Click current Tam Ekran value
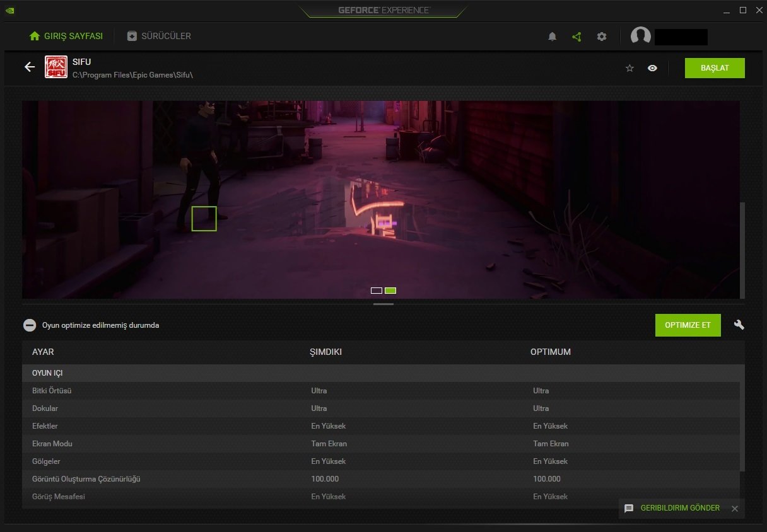This screenshot has width=767, height=532. [x=329, y=444]
